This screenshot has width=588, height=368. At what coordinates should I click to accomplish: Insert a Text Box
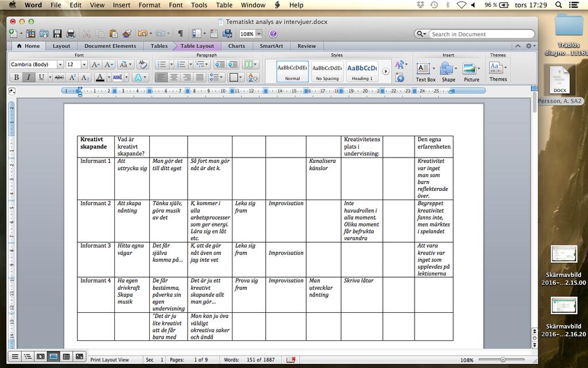[425, 72]
